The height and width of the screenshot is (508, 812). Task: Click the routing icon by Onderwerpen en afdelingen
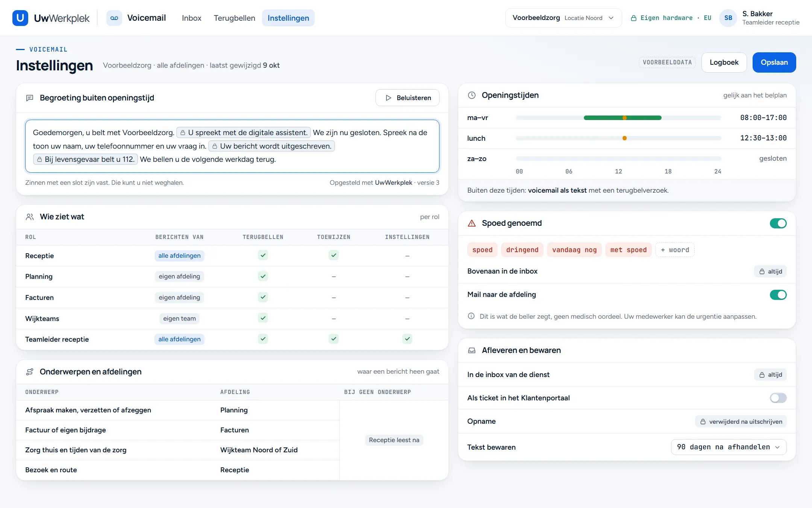(x=30, y=372)
